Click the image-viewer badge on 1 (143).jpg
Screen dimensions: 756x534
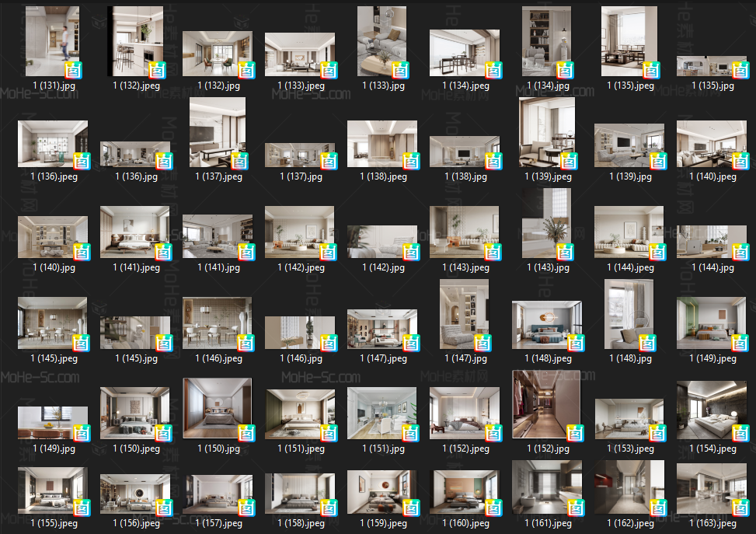point(565,253)
